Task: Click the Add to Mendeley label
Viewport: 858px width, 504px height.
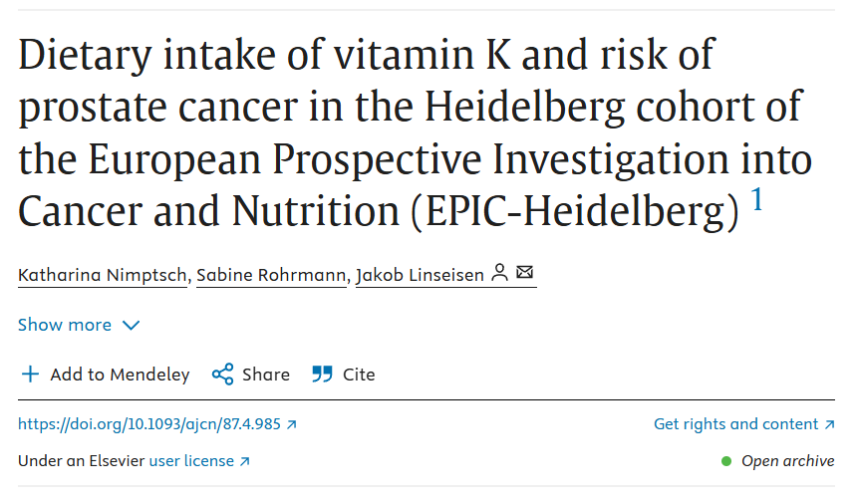Action: 120,375
